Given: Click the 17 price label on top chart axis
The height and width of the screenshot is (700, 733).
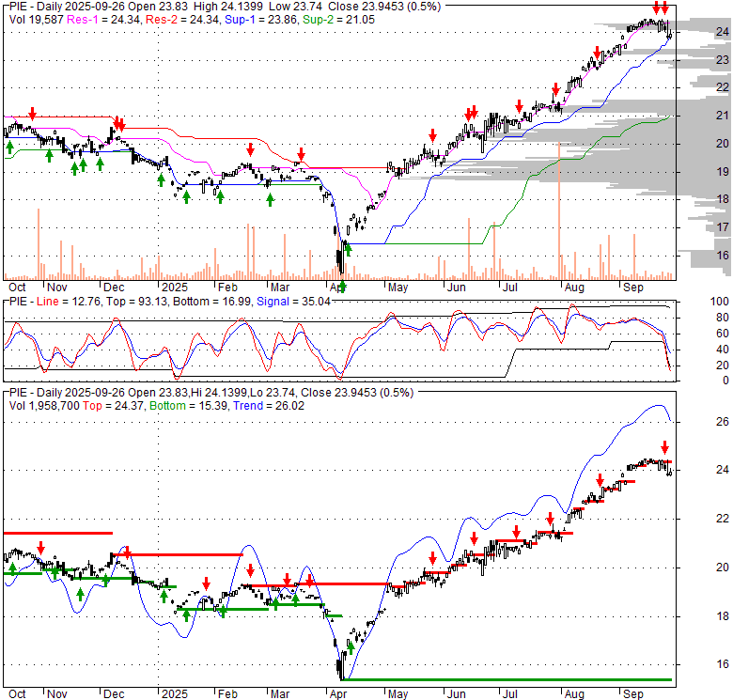Looking at the screenshot, I should point(723,227).
